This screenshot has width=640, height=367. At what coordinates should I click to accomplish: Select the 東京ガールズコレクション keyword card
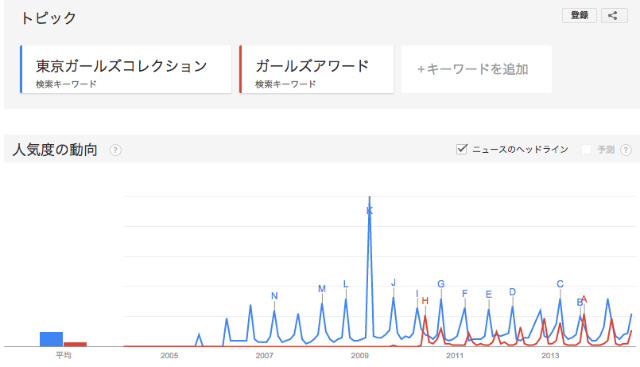point(126,69)
